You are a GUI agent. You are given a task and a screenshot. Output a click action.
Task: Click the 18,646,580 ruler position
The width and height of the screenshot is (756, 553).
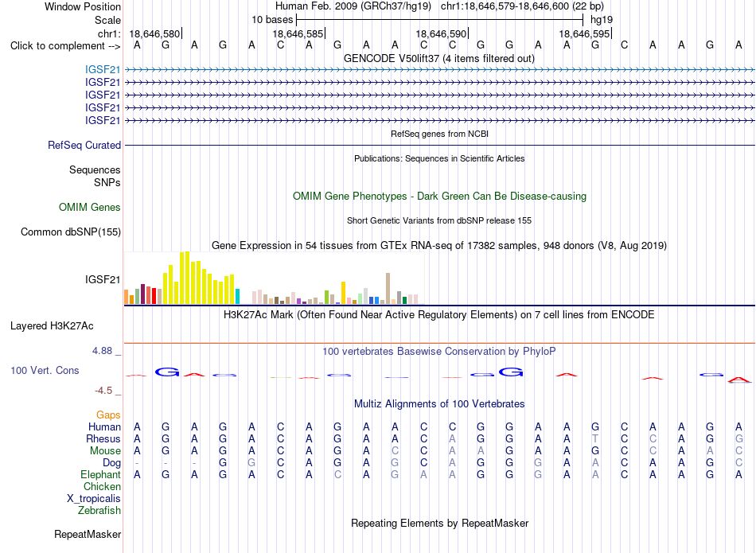(154, 33)
